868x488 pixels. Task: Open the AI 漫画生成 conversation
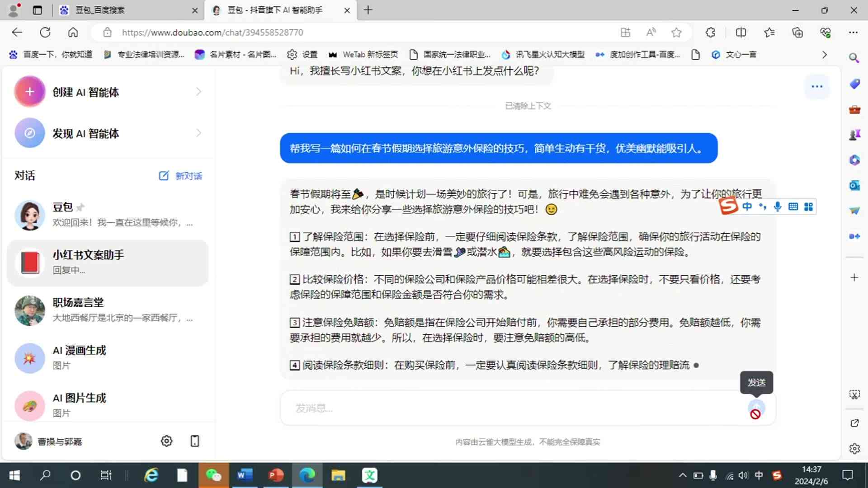pos(108,358)
